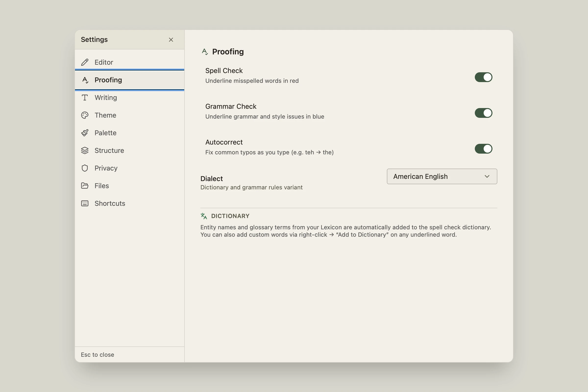This screenshot has width=588, height=392.
Task: Click the translate icon next to DICTIONARY
Action: point(204,216)
